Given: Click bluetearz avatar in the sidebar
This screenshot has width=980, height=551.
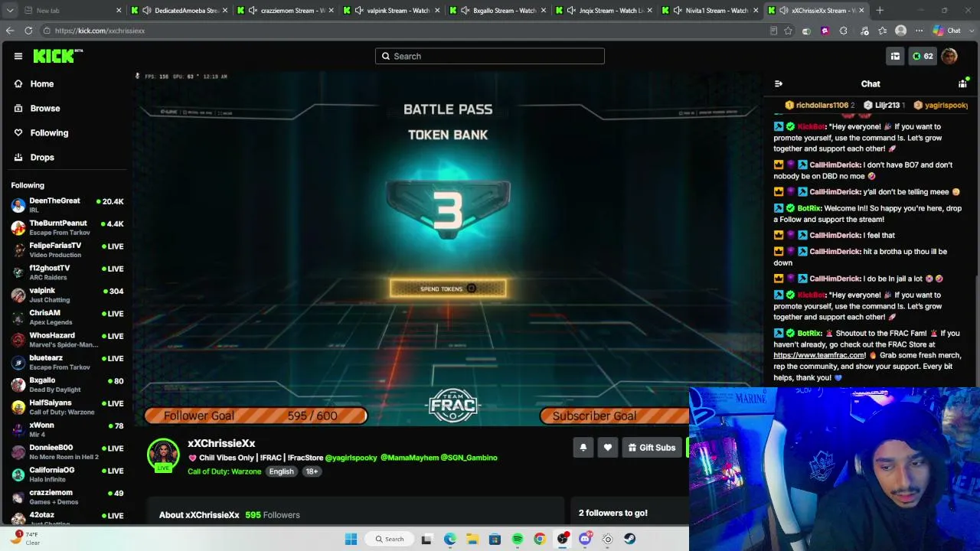Looking at the screenshot, I should [18, 362].
